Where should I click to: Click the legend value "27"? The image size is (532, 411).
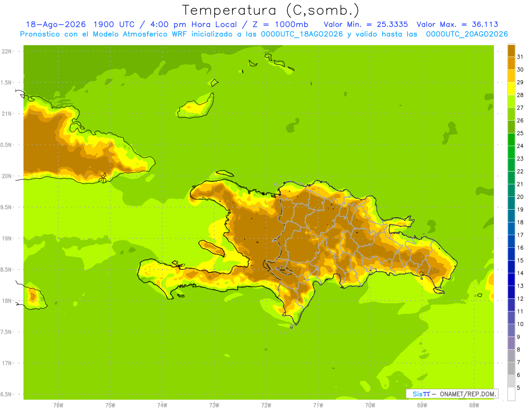tap(520, 108)
